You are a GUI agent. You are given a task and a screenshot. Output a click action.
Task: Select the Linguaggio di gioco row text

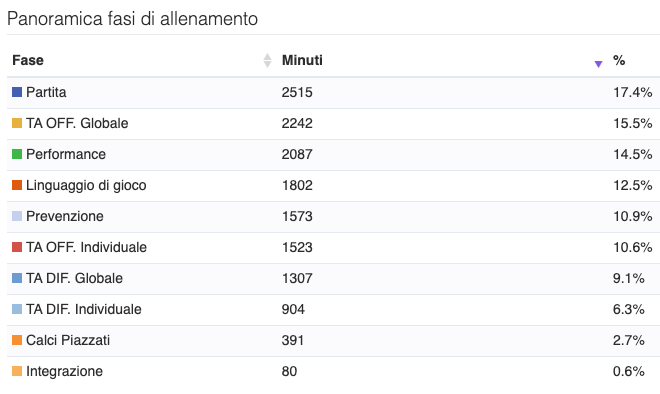(86, 185)
